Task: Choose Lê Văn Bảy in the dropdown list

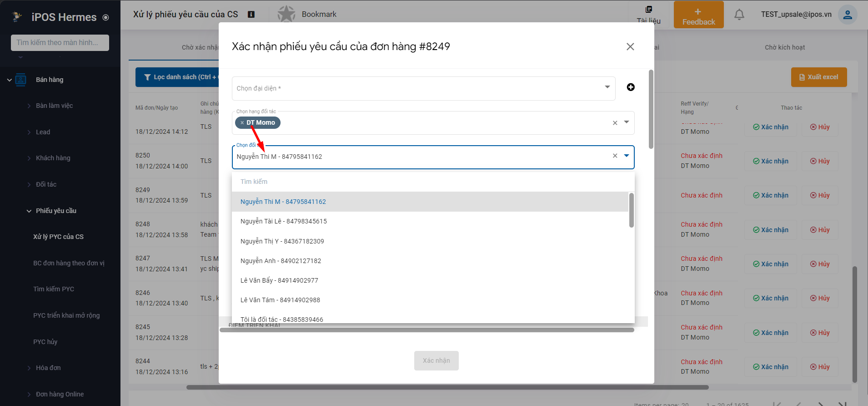Action: [x=279, y=280]
